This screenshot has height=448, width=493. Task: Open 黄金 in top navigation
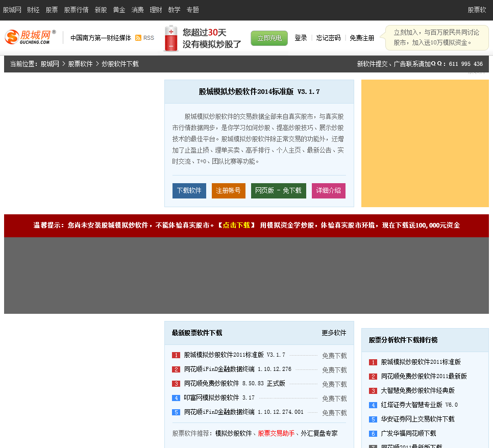[119, 10]
